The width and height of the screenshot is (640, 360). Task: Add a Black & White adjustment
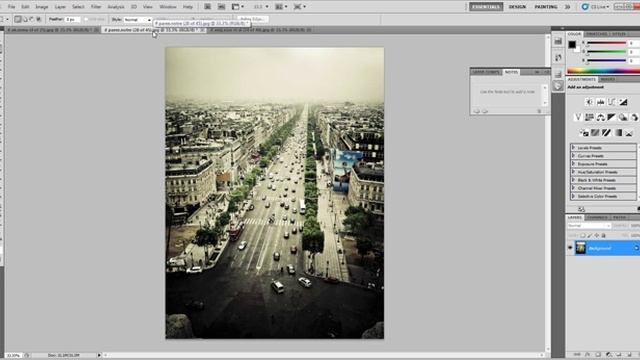click(611, 118)
